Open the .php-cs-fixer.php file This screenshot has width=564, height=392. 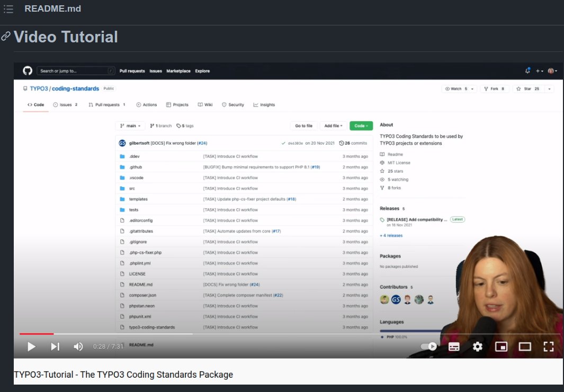[x=145, y=253]
